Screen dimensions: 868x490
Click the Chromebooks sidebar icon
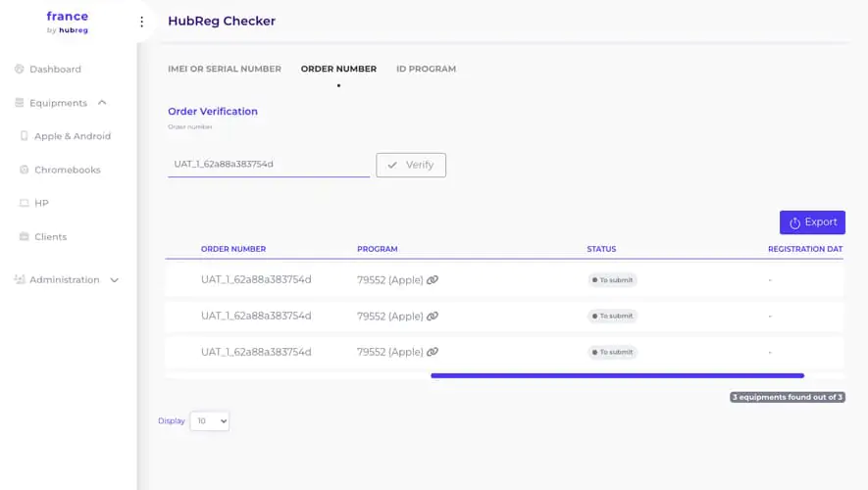click(24, 170)
